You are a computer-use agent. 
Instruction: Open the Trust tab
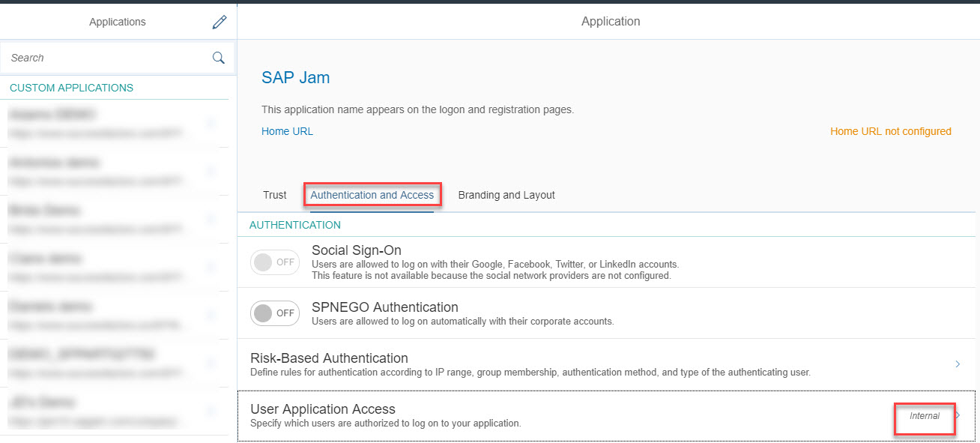click(275, 195)
